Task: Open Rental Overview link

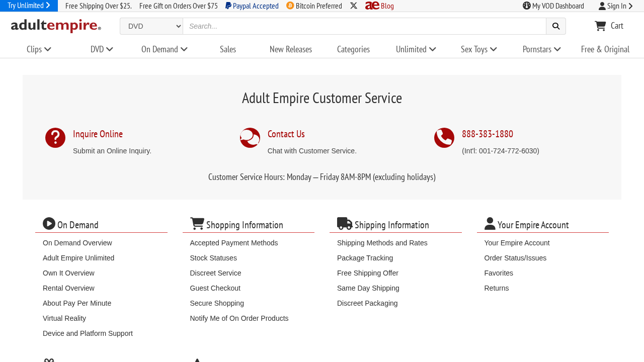Action: [68, 288]
